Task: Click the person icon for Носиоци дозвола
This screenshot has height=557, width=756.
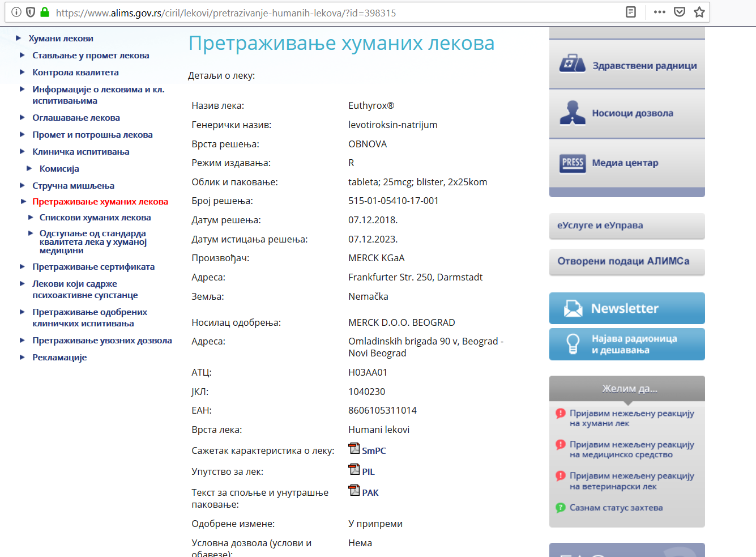Action: point(573,112)
